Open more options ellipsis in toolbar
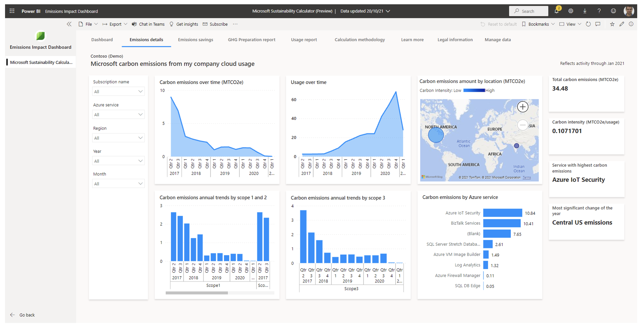This screenshot has width=644, height=330. tap(235, 24)
